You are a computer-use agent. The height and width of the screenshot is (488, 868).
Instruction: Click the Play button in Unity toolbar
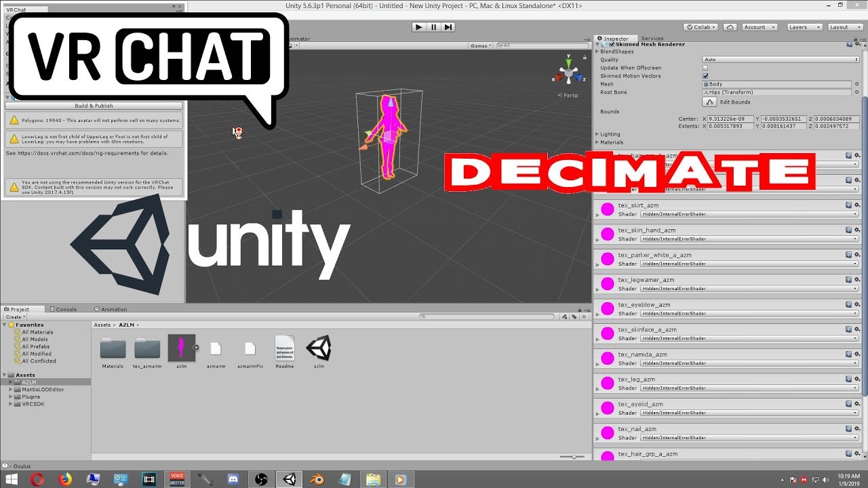point(418,27)
